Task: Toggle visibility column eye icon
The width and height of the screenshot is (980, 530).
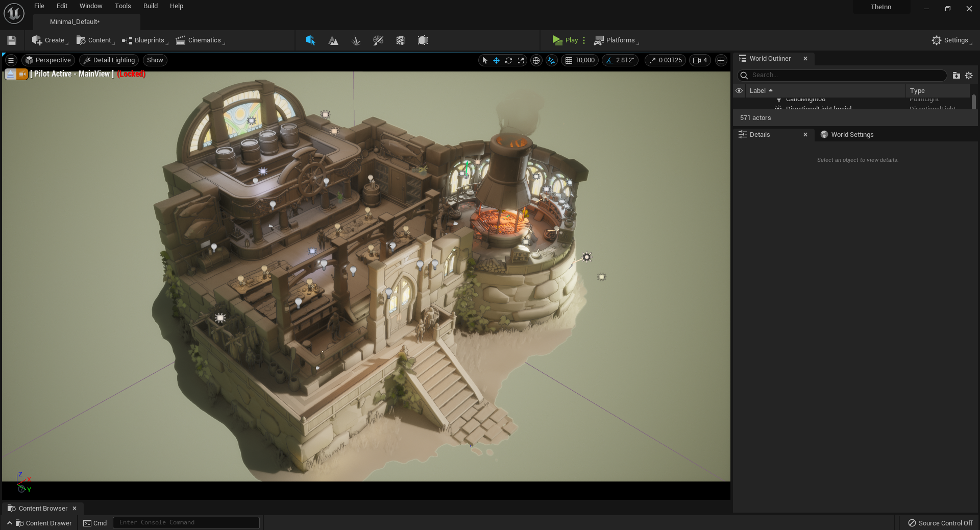Action: click(739, 90)
